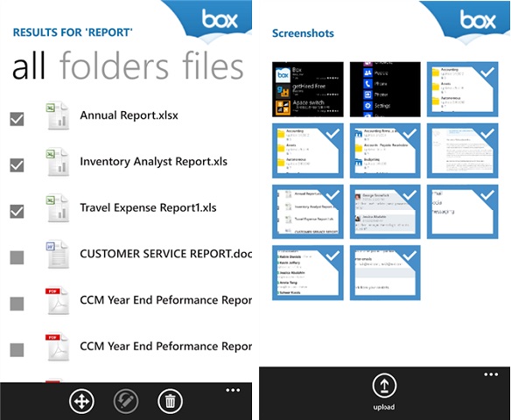This screenshot has width=511, height=420.
Task: Open Travel Expense Report1.xls file name
Action: (148, 208)
